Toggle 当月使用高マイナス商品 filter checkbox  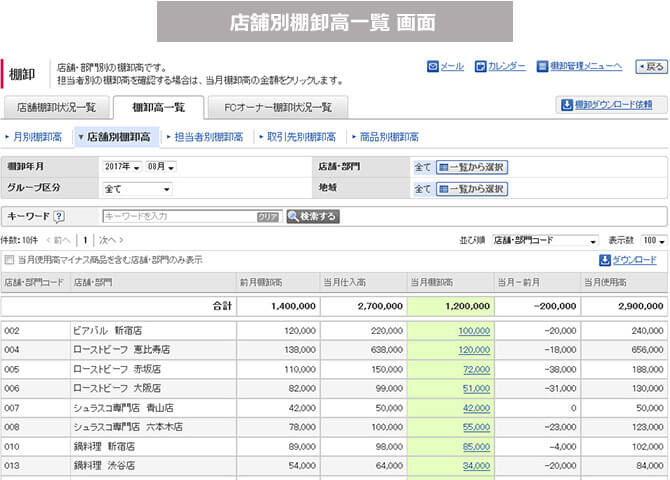9,260
